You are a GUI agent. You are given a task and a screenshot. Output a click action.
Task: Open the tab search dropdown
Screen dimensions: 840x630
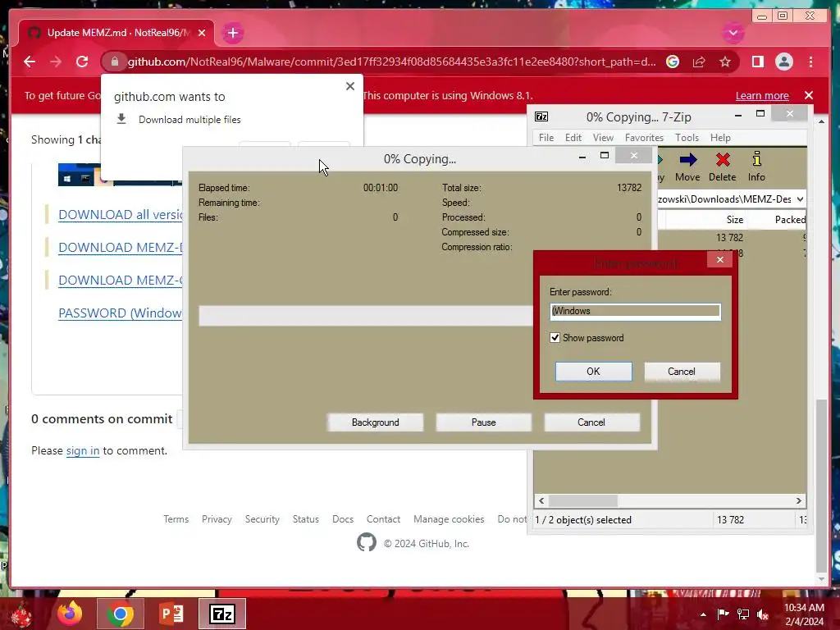pyautogui.click(x=733, y=33)
